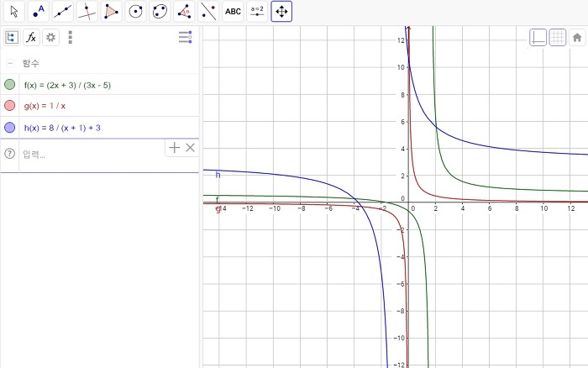The image size is (588, 368).
Task: Pick the ABC text tool
Action: 233,12
